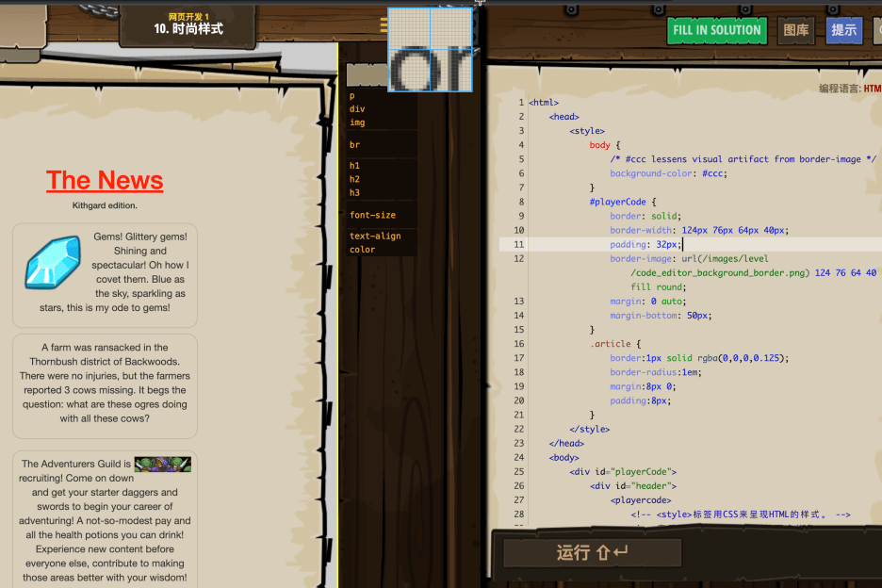Image resolution: width=882 pixels, height=588 pixels.
Task: Pick the 'h1' palette entry
Action: click(x=354, y=166)
